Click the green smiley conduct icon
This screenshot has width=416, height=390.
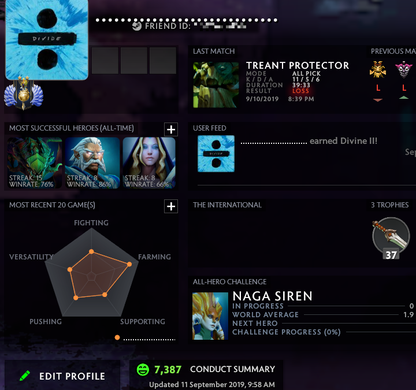click(143, 370)
